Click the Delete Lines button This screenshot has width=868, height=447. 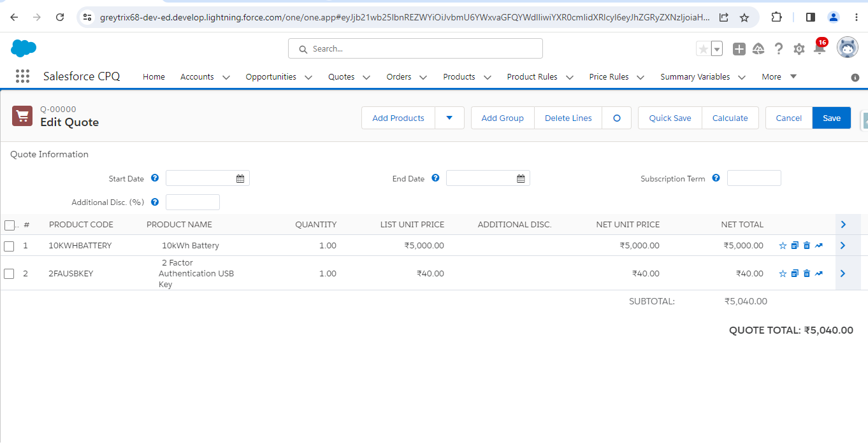[568, 118]
